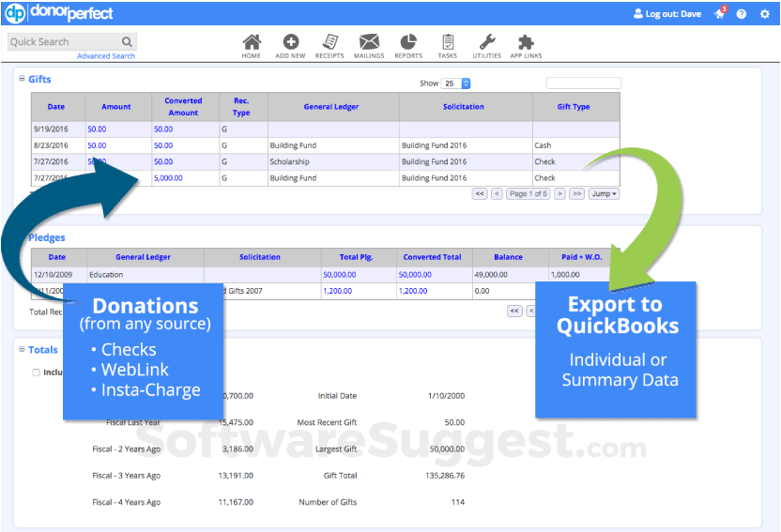This screenshot has height=532, width=781.
Task: Click the Totals section title
Action: tap(43, 349)
